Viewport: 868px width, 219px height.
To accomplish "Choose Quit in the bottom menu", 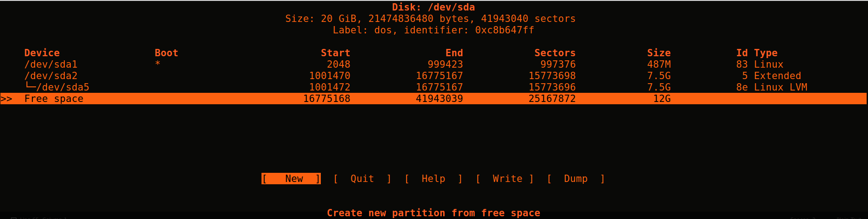I will click(x=362, y=179).
